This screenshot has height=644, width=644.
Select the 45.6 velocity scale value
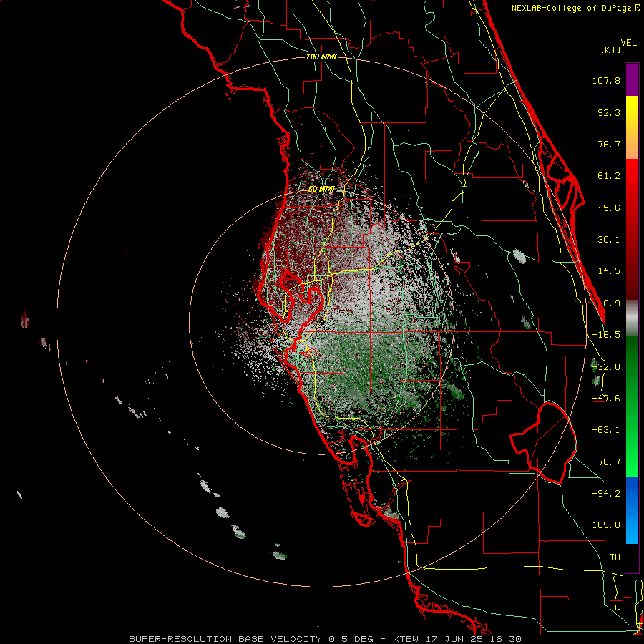609,208
